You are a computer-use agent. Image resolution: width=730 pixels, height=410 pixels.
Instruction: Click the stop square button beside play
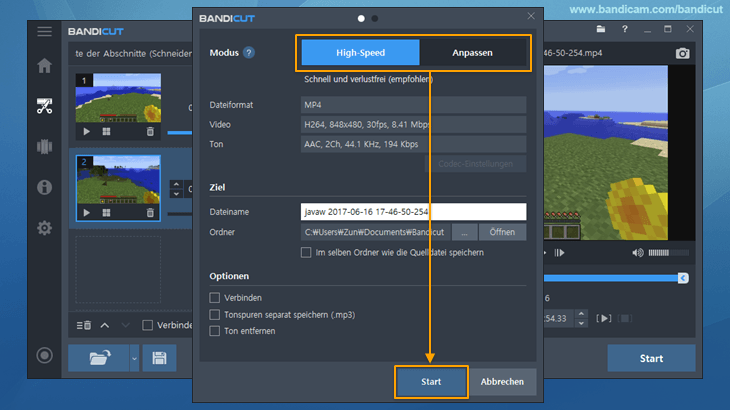click(x=625, y=318)
